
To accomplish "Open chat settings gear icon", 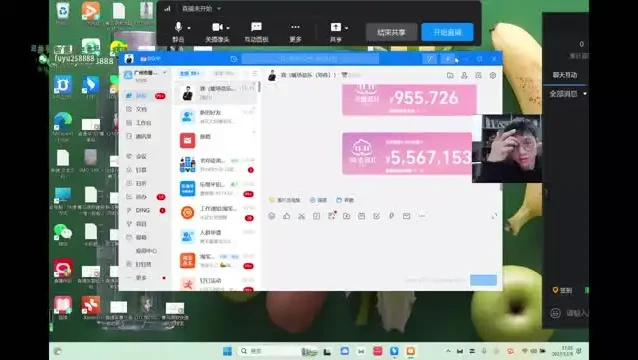I will point(493,75).
